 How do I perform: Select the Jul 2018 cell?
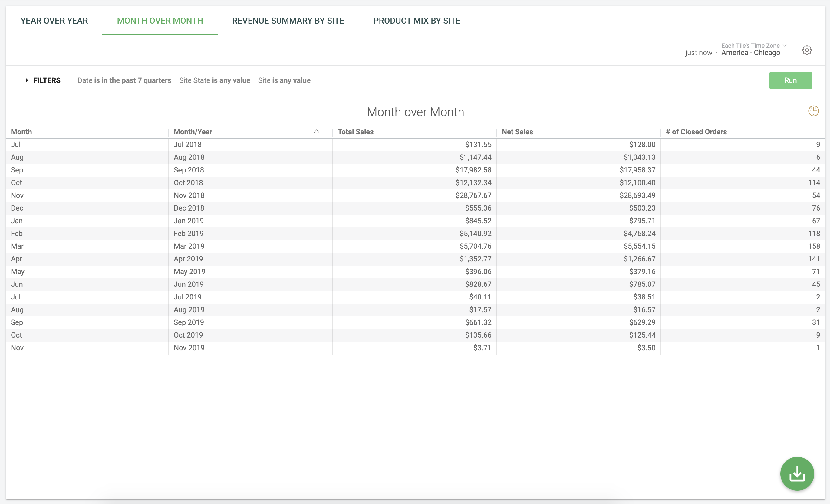(x=188, y=144)
